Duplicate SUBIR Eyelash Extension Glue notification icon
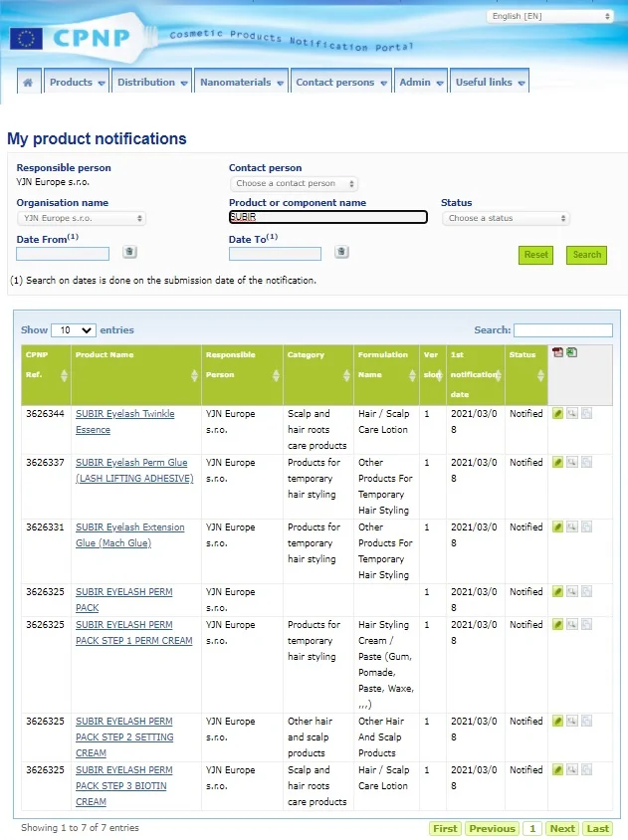Viewport: 628px width, 840px height. [x=587, y=527]
